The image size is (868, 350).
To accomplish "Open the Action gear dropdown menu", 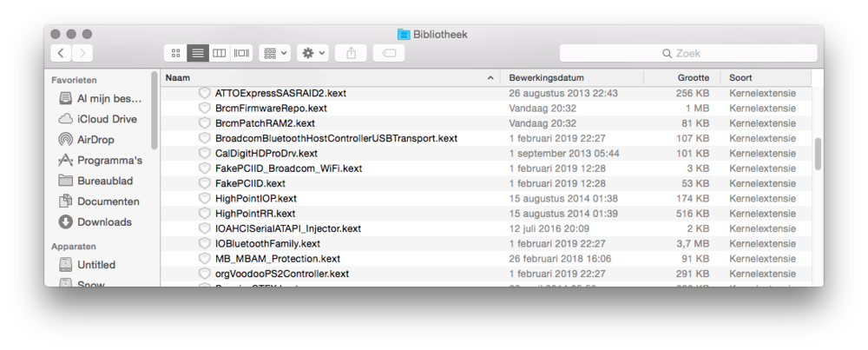I will [312, 53].
